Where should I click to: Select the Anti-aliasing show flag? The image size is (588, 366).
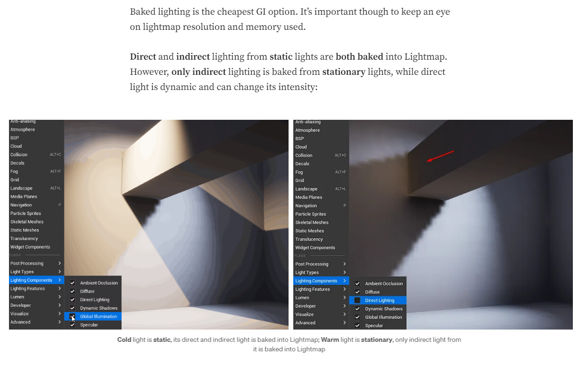tap(23, 121)
